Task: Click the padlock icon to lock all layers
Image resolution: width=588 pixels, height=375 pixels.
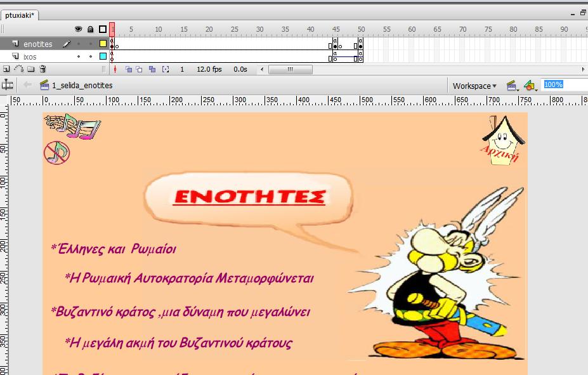Action: [x=90, y=29]
